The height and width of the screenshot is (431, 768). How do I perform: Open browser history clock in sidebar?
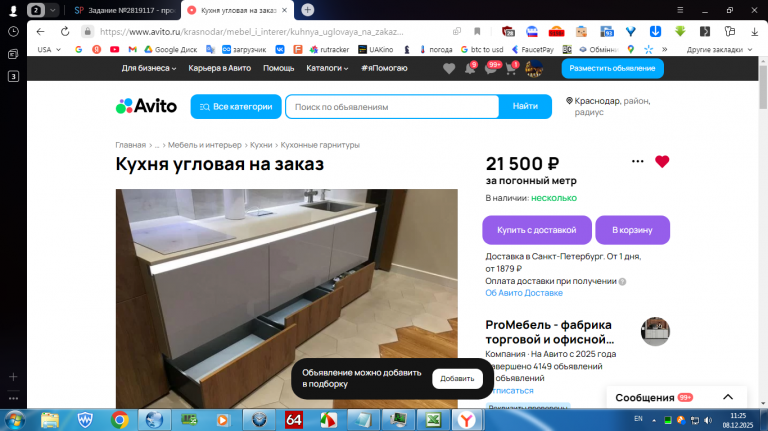13,31
